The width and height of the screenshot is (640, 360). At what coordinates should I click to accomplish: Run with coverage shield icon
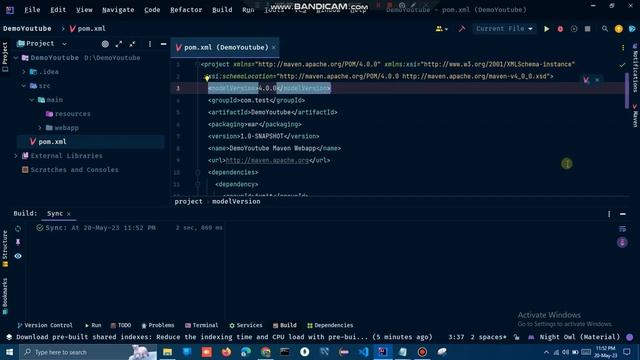(573, 29)
